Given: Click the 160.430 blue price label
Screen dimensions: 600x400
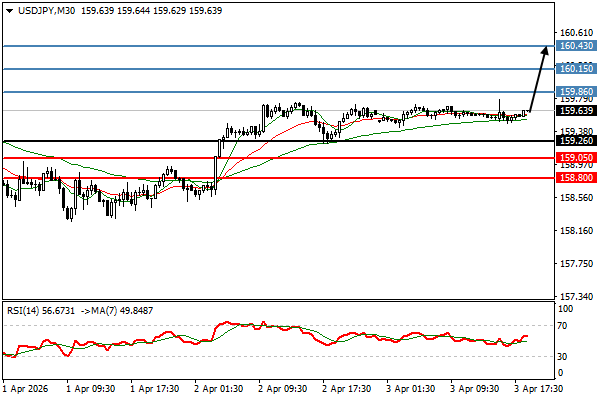Looking at the screenshot, I should click(x=577, y=46).
